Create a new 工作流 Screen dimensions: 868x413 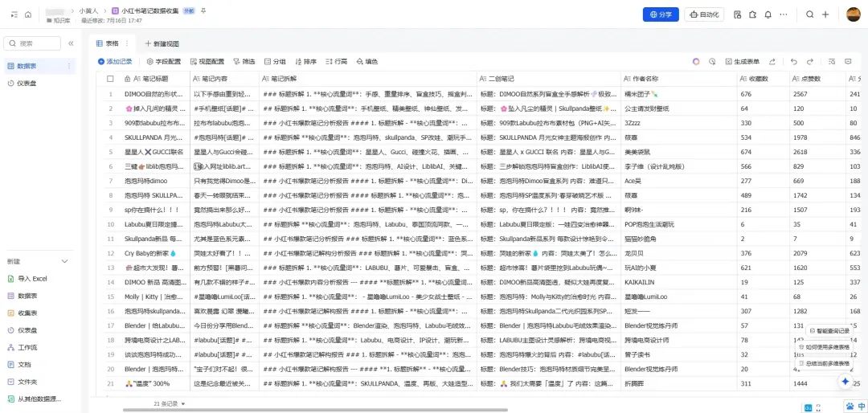click(x=23, y=347)
